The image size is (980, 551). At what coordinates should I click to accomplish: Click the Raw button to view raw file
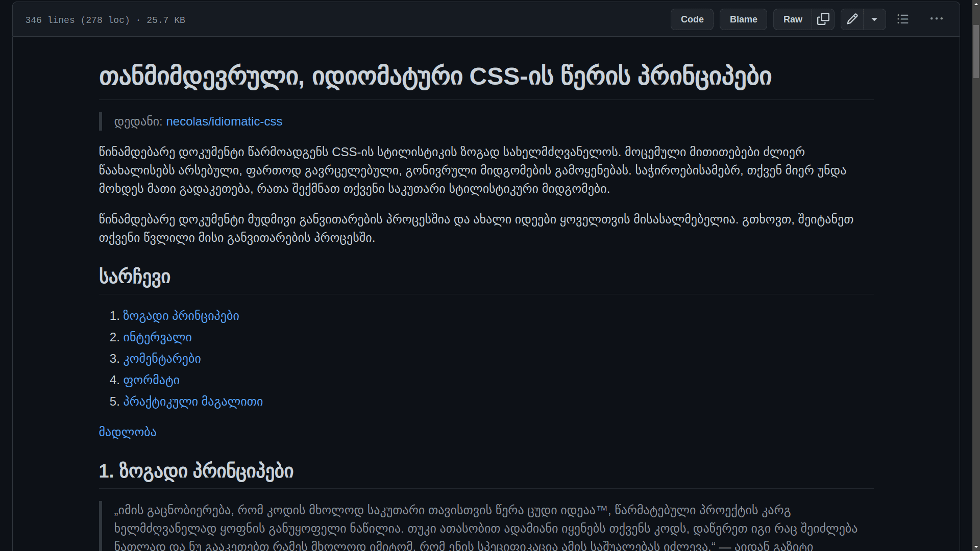(x=793, y=19)
